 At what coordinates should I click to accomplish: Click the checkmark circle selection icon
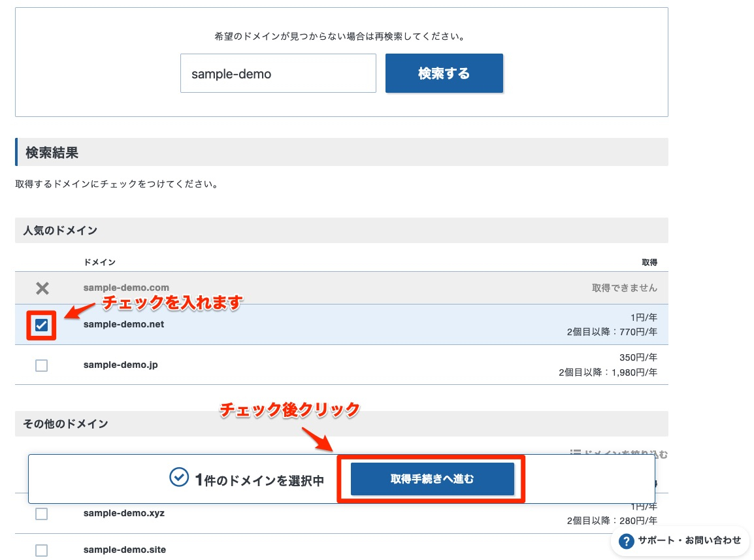point(179,477)
